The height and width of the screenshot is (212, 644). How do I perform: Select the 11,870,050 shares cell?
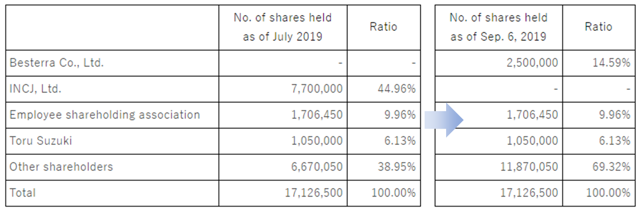[528, 167]
